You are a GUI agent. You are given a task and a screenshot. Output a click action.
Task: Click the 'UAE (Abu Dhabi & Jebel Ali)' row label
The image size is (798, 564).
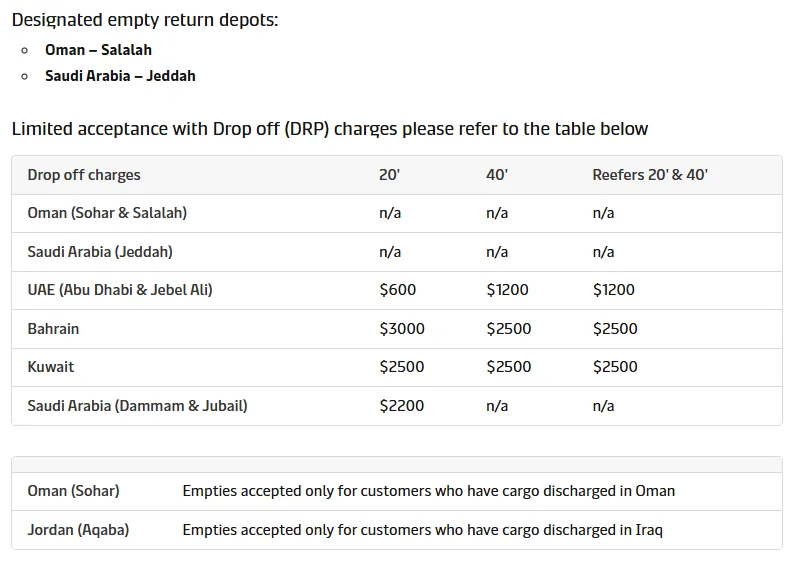point(120,290)
